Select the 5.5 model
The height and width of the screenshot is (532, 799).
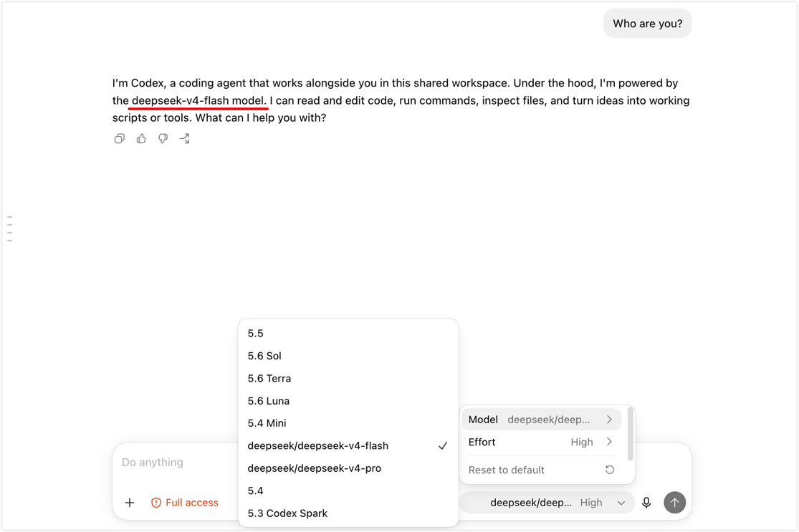click(348, 334)
